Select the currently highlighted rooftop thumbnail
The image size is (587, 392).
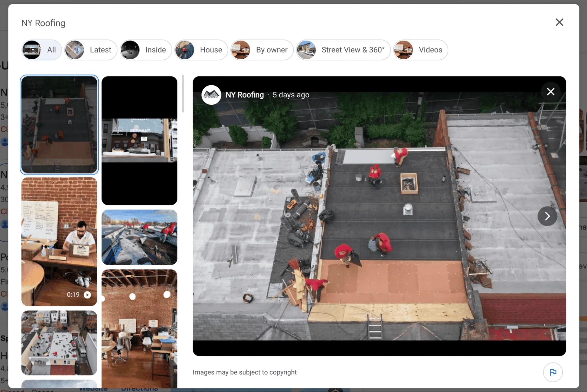click(59, 125)
